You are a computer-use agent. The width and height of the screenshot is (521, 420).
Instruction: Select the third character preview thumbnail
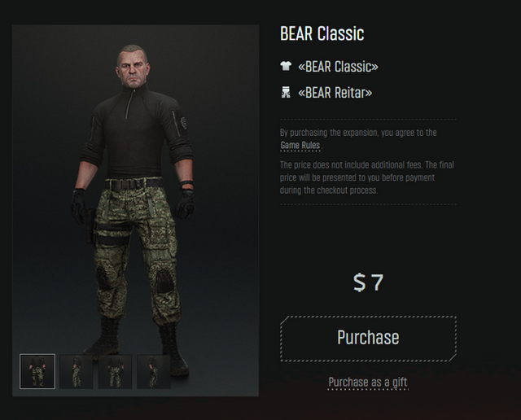tap(115, 371)
